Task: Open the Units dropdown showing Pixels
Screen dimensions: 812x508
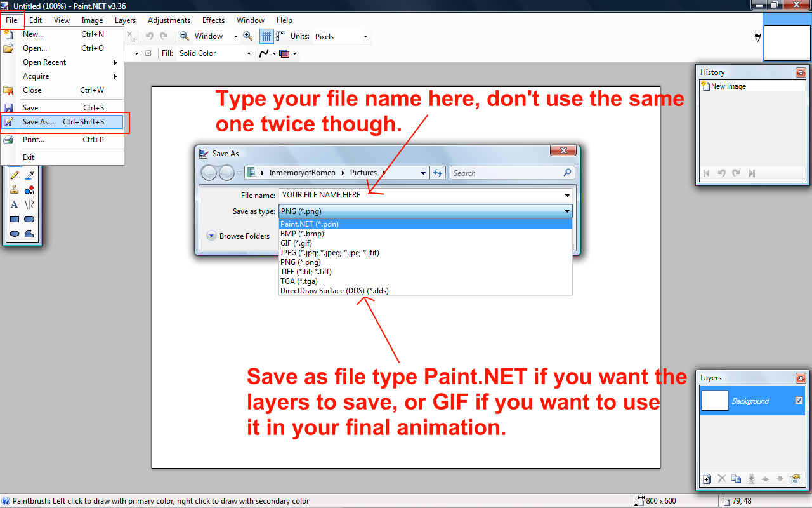Action: 341,37
